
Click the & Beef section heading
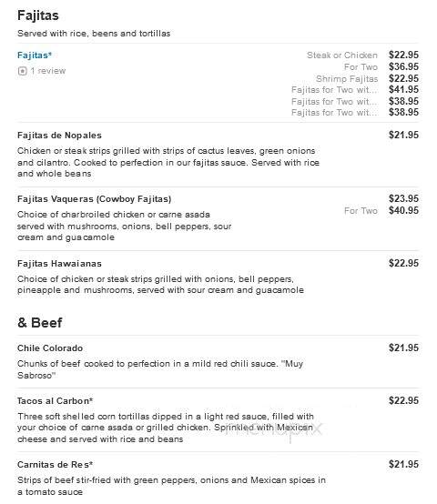(40, 323)
